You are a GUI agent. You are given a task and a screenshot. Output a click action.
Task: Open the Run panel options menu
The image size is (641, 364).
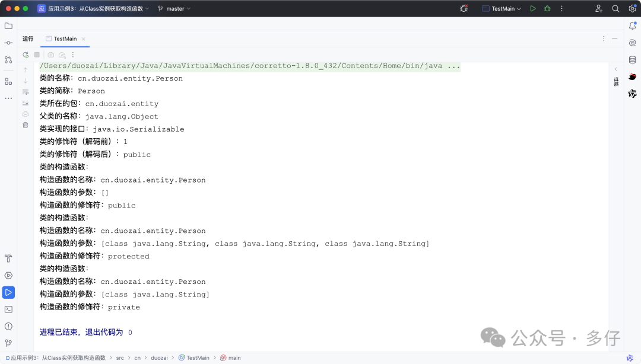pos(604,39)
